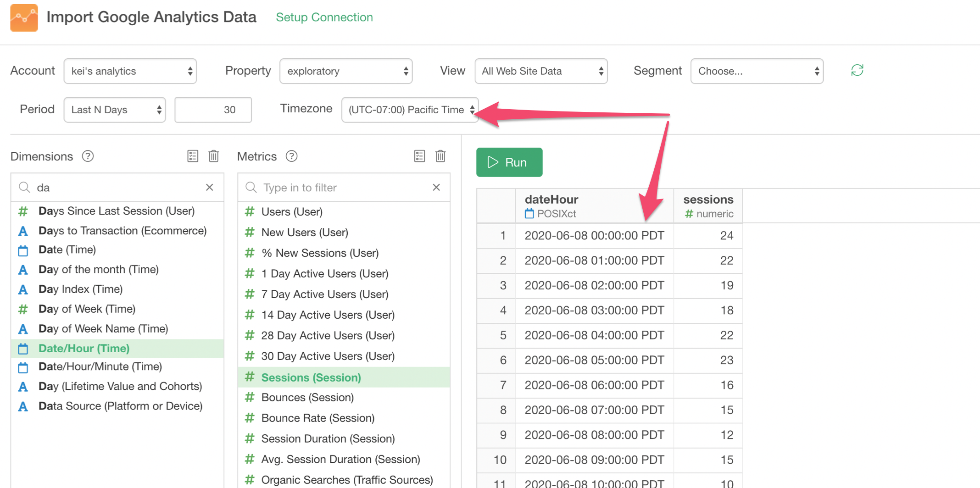Image resolution: width=980 pixels, height=488 pixels.
Task: Open the Property dropdown showing exploratory
Action: [x=346, y=71]
